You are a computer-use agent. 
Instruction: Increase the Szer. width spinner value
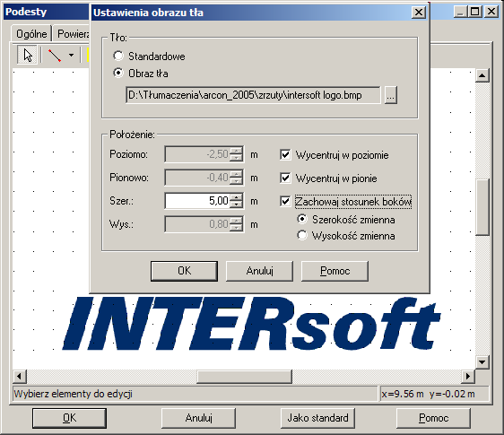pyautogui.click(x=237, y=196)
